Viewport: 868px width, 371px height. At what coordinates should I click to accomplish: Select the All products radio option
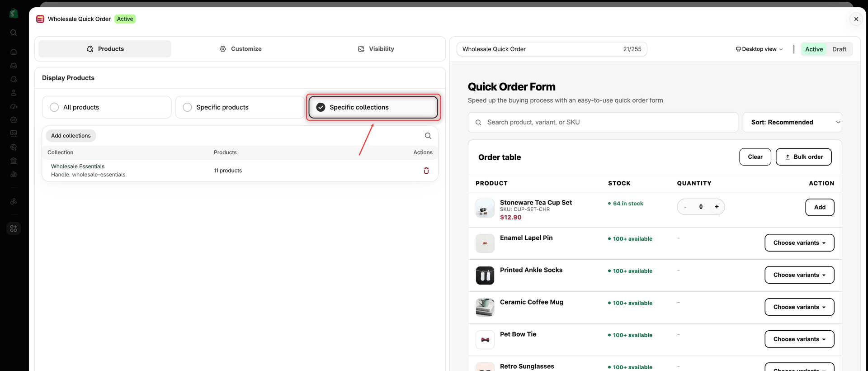click(107, 107)
